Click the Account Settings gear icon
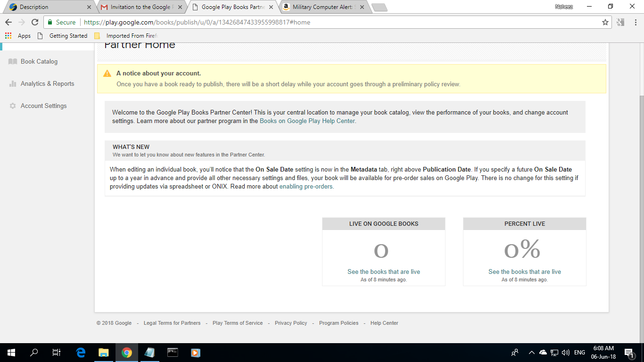 (13, 106)
